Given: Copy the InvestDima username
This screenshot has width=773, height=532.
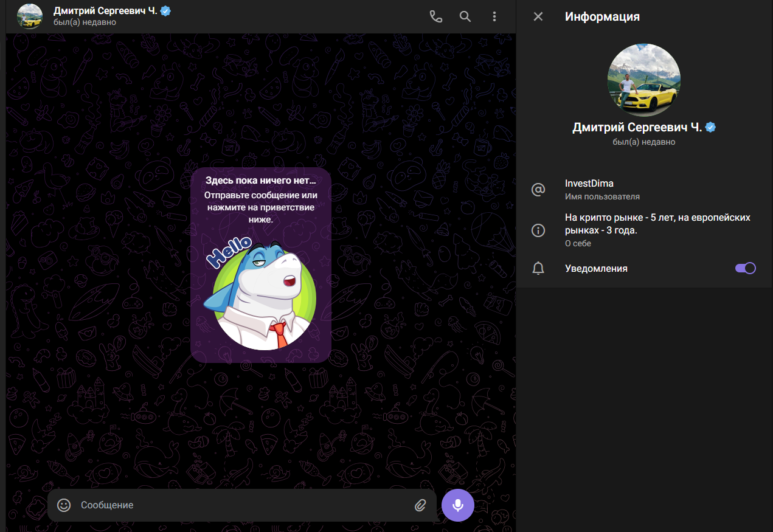Looking at the screenshot, I should pos(589,184).
